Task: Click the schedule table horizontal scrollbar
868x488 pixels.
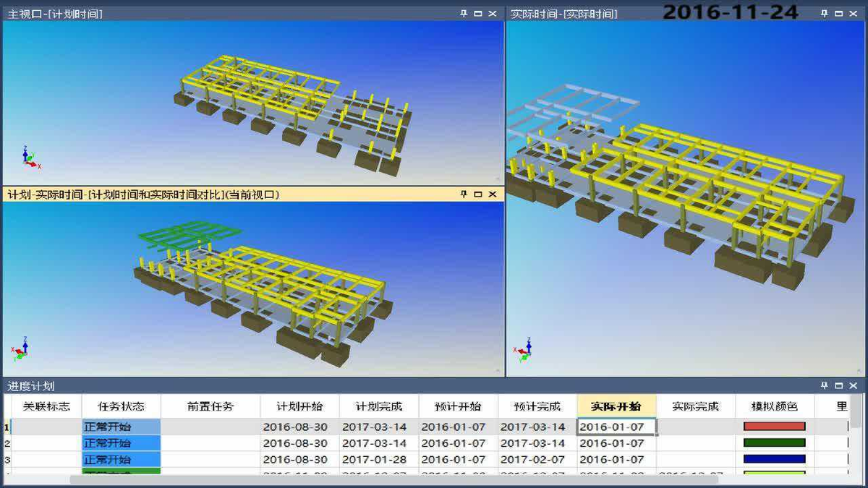Action: (394, 479)
